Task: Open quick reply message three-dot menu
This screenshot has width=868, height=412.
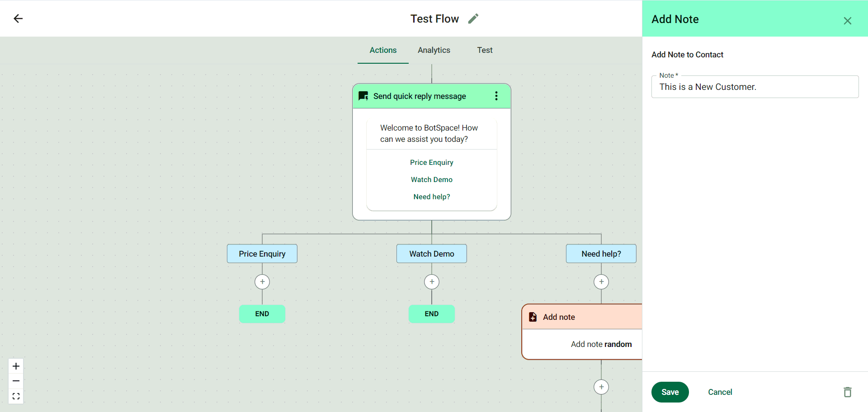Action: pyautogui.click(x=496, y=96)
